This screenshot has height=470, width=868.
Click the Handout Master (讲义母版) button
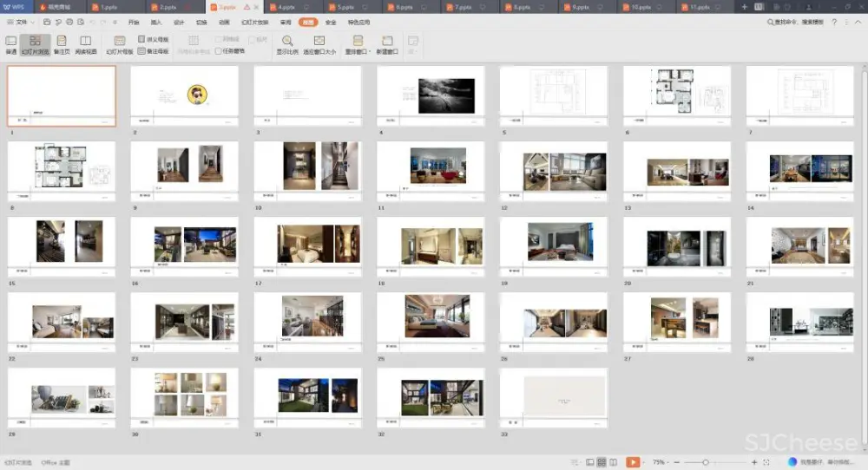pyautogui.click(x=154, y=39)
